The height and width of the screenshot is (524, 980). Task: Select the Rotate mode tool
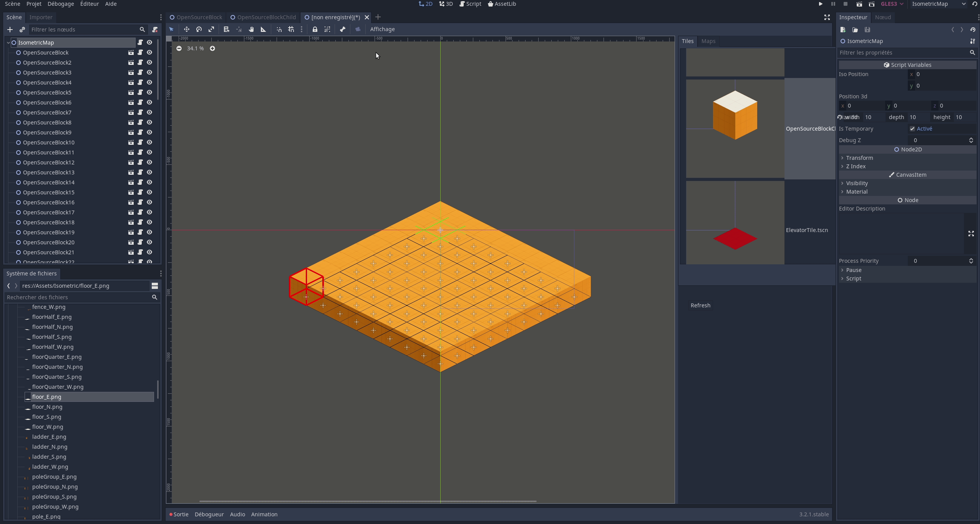(199, 29)
